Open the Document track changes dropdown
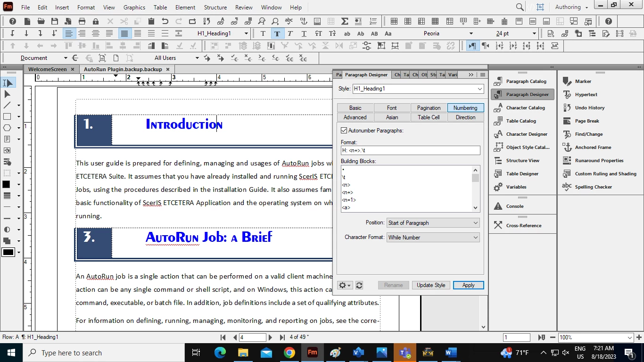 pyautogui.click(x=65, y=58)
